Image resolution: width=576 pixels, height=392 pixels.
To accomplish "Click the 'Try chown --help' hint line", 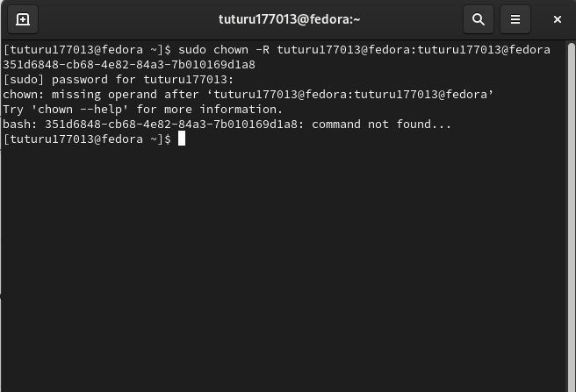I will (x=142, y=110).
